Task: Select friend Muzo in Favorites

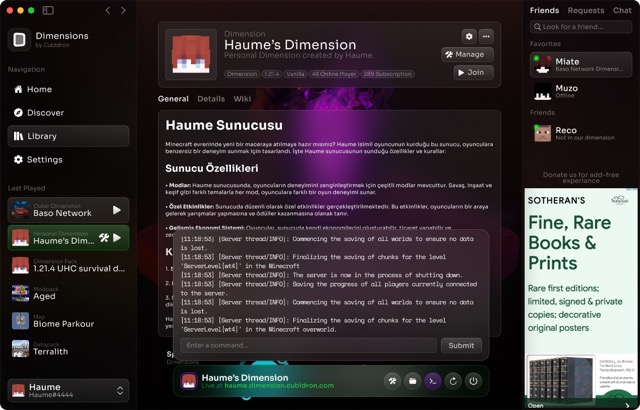Action: pyautogui.click(x=581, y=91)
